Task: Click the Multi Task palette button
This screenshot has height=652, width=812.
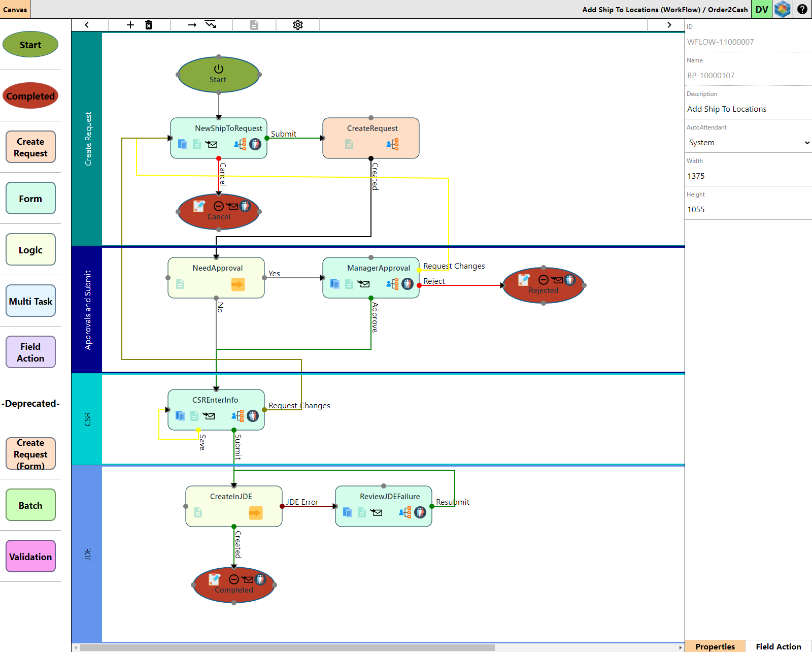Action: [x=30, y=301]
